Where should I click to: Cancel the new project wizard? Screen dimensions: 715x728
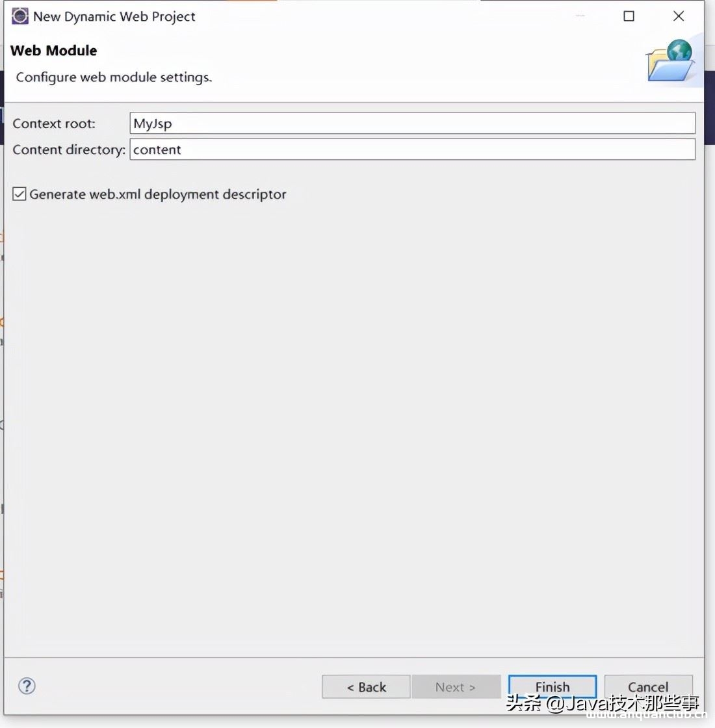tap(648, 686)
